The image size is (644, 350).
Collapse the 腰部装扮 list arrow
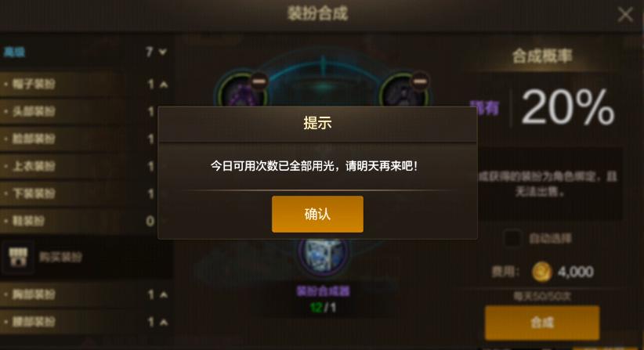tap(164, 323)
